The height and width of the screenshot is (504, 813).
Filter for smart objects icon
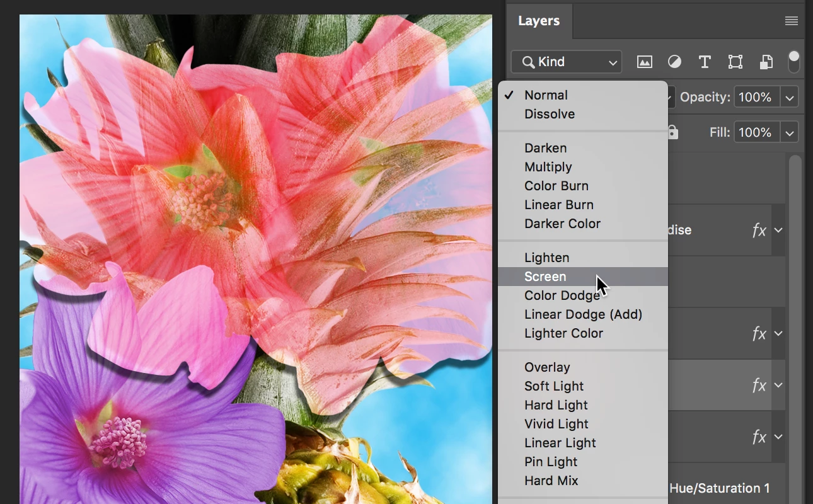[766, 62]
